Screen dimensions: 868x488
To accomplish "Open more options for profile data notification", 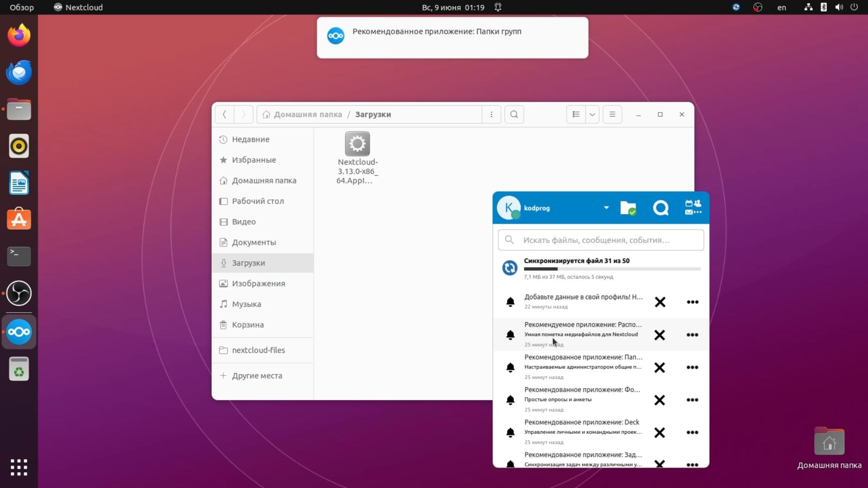I will click(693, 302).
